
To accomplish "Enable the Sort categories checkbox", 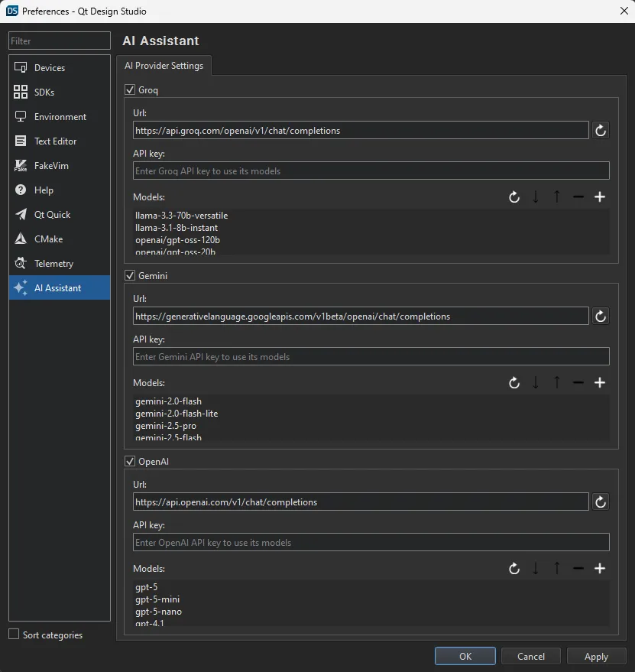I will click(x=14, y=635).
